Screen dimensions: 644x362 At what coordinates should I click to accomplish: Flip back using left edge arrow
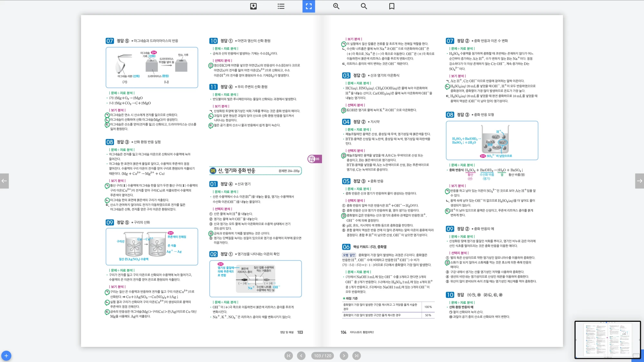tap(4, 181)
